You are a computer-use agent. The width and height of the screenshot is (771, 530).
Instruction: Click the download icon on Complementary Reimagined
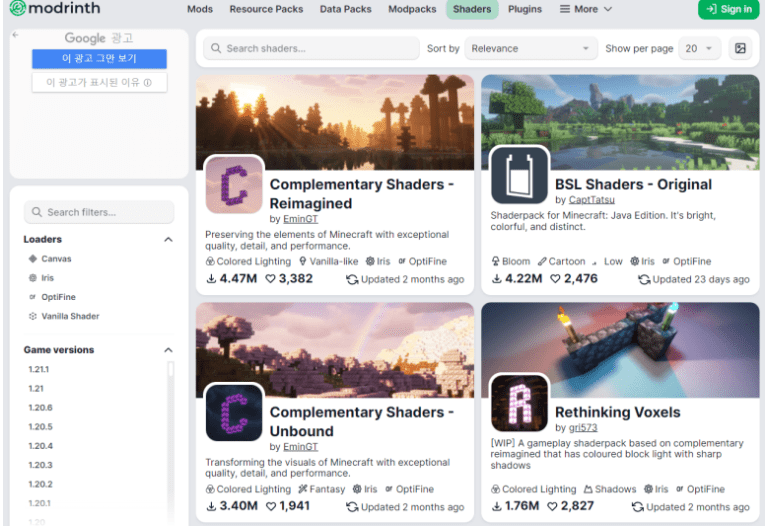(x=211, y=279)
